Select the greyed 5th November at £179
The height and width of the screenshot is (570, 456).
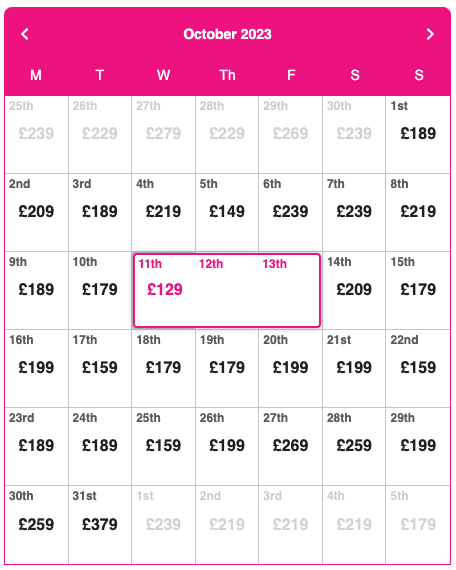(x=418, y=525)
